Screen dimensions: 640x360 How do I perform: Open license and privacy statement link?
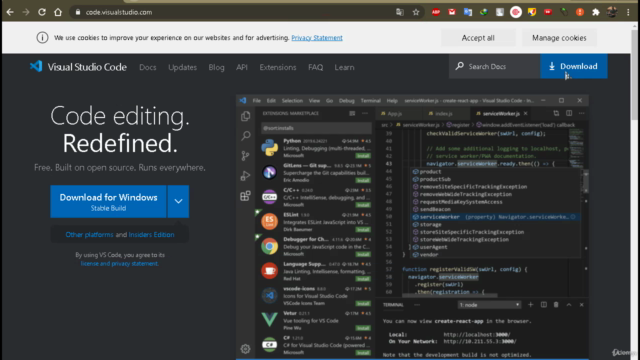[x=120, y=264]
